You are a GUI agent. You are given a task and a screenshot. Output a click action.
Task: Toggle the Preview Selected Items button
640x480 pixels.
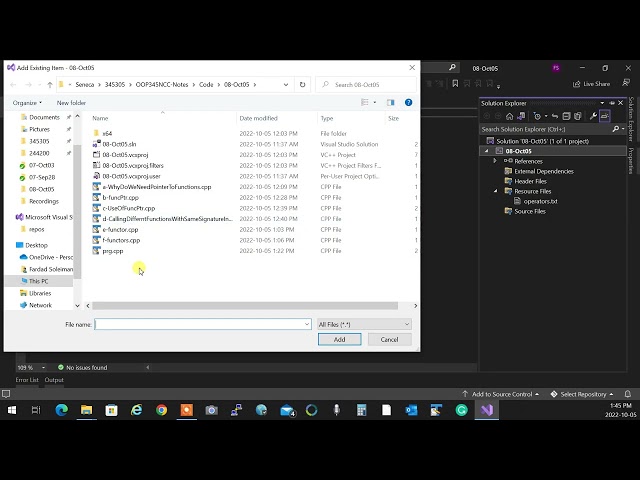coord(605,116)
